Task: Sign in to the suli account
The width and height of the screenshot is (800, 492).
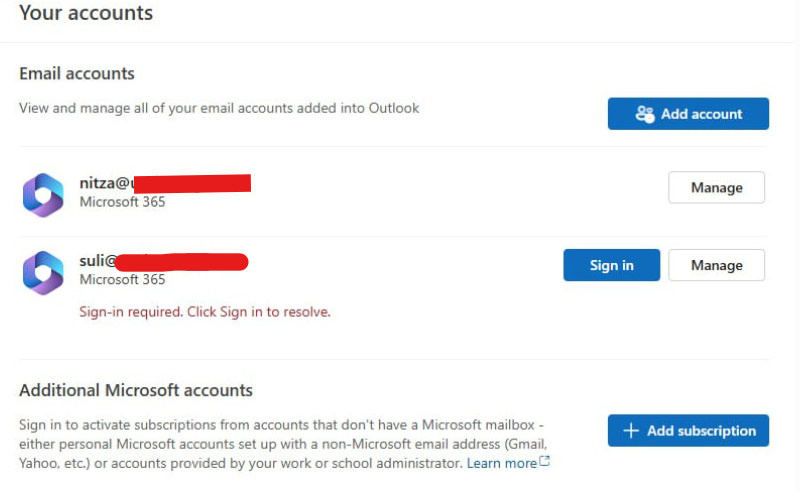Action: point(611,265)
